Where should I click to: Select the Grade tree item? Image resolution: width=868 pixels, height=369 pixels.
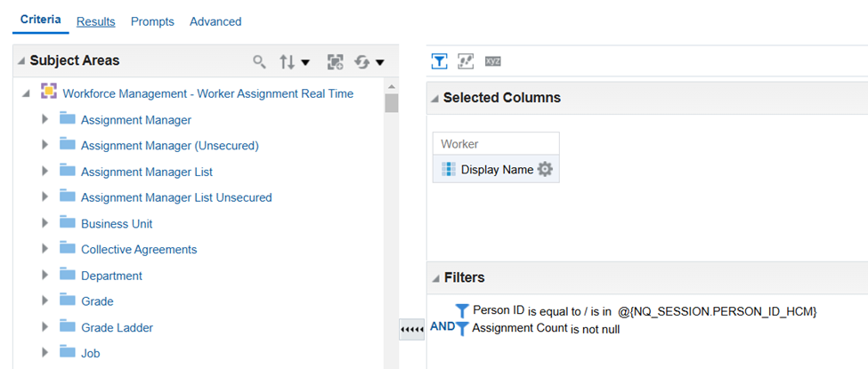(x=97, y=301)
